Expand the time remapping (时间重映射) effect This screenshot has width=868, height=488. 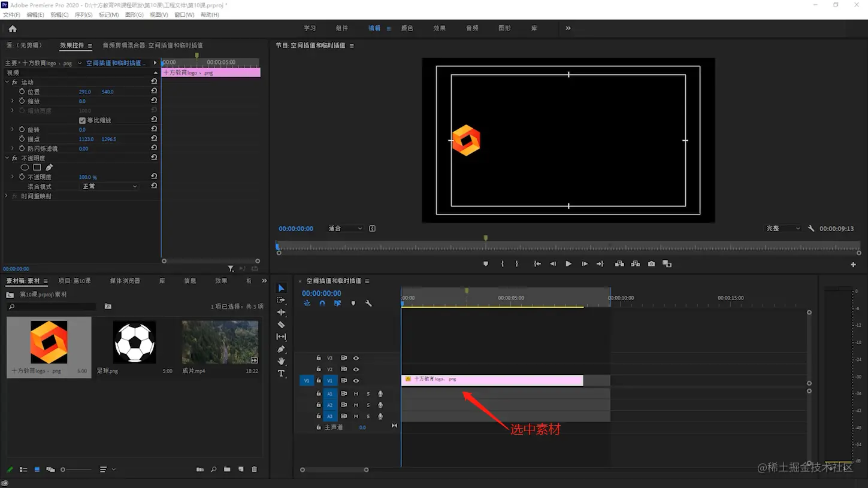7,196
